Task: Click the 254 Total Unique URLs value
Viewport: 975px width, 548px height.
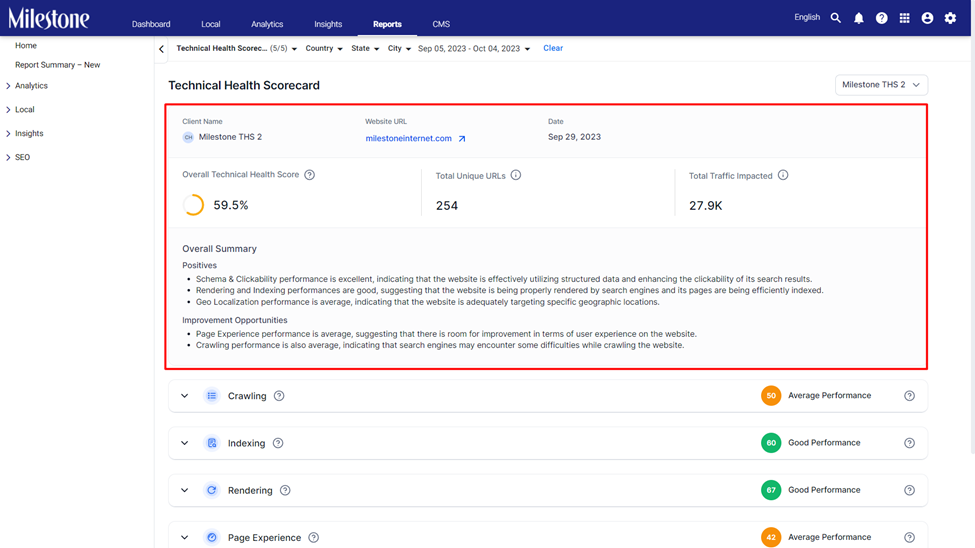Action: click(446, 206)
